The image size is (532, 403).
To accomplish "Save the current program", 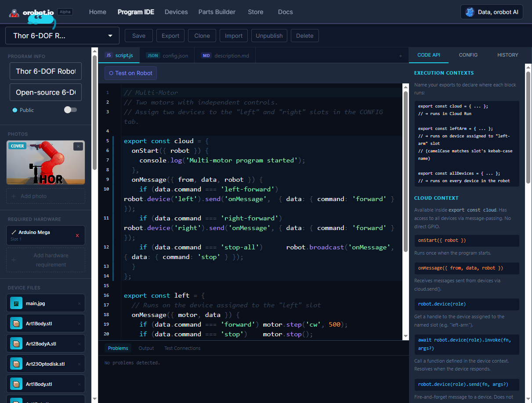I will (x=139, y=36).
